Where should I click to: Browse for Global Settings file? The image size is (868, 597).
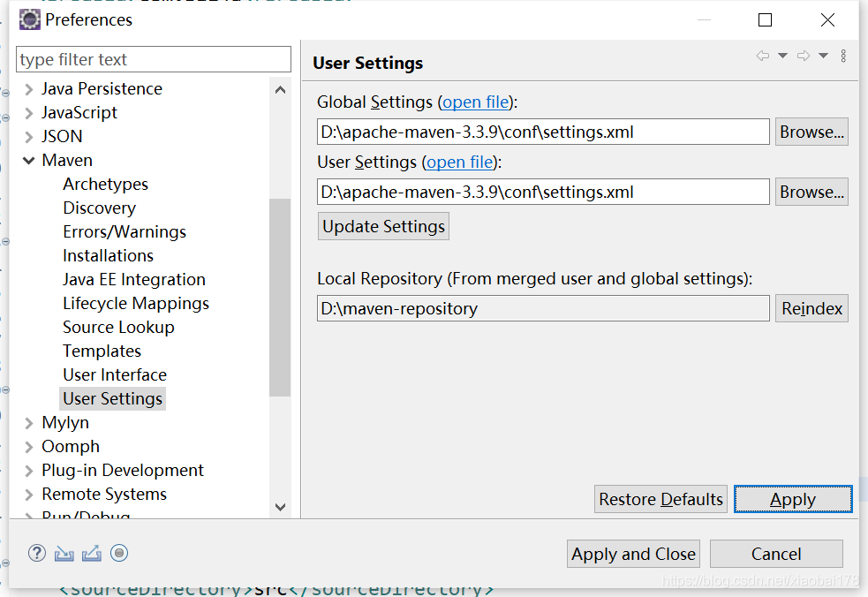(x=811, y=132)
